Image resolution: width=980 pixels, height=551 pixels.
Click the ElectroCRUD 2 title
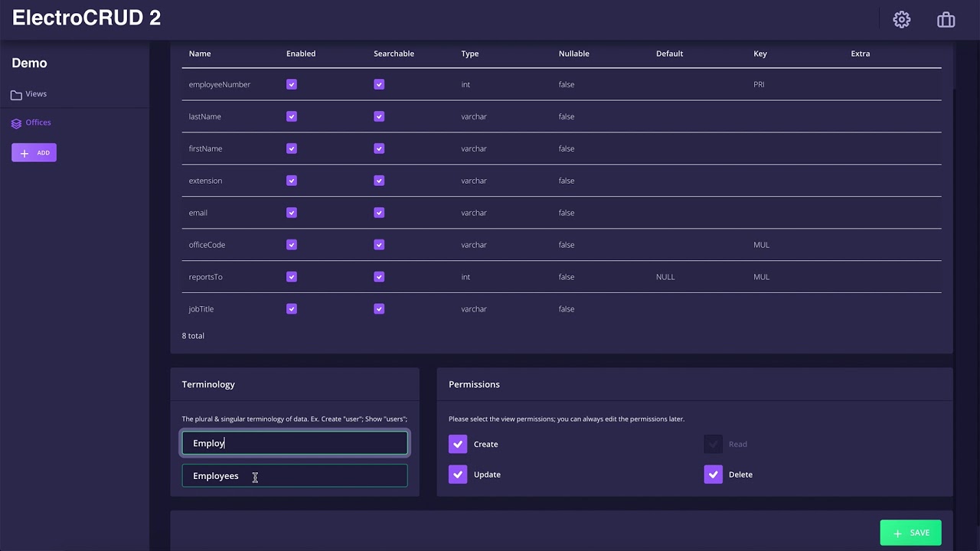pyautogui.click(x=87, y=18)
